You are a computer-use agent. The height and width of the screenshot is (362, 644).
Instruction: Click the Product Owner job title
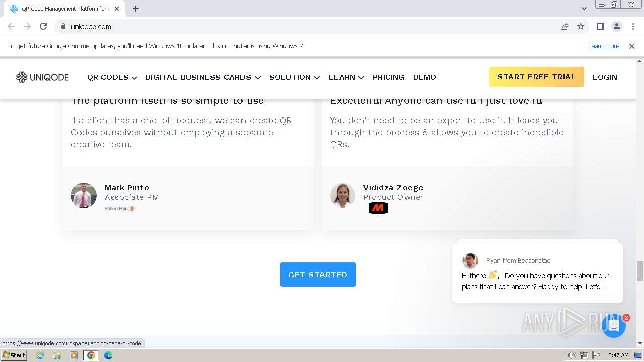(393, 197)
